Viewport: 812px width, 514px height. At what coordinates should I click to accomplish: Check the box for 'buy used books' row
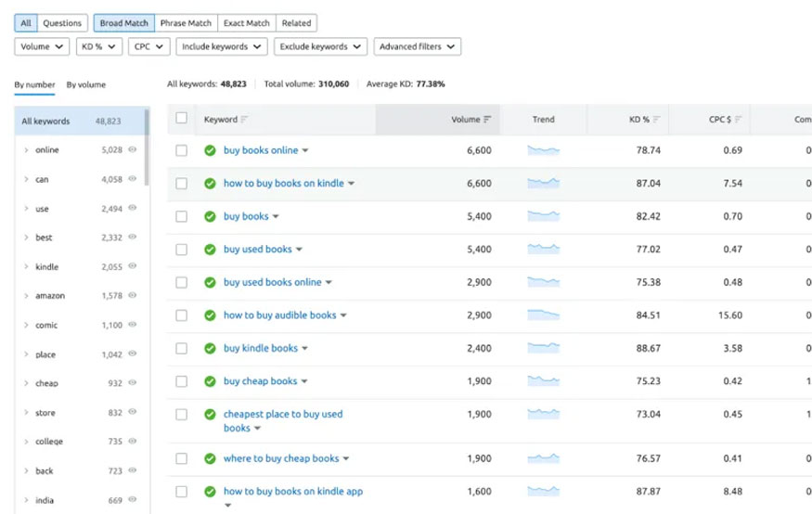(181, 250)
